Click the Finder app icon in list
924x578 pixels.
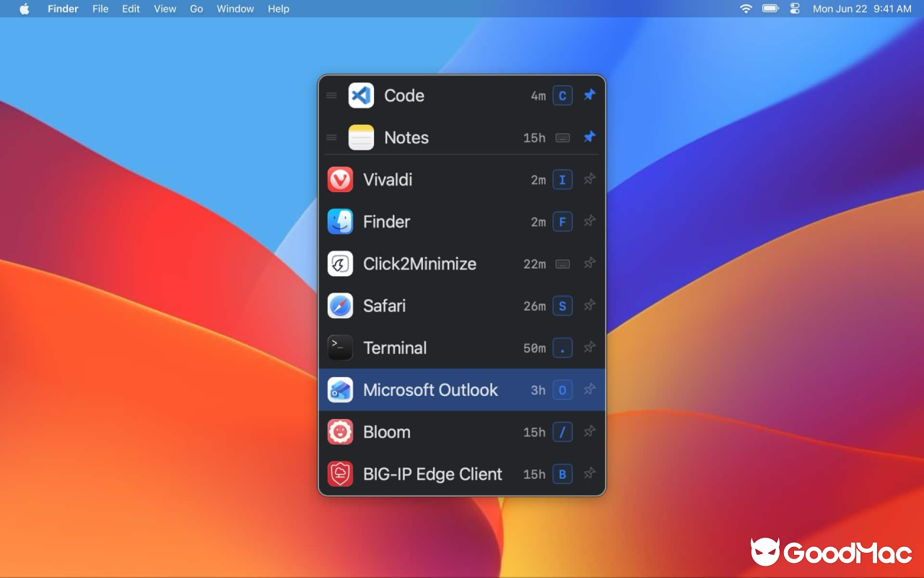(340, 222)
